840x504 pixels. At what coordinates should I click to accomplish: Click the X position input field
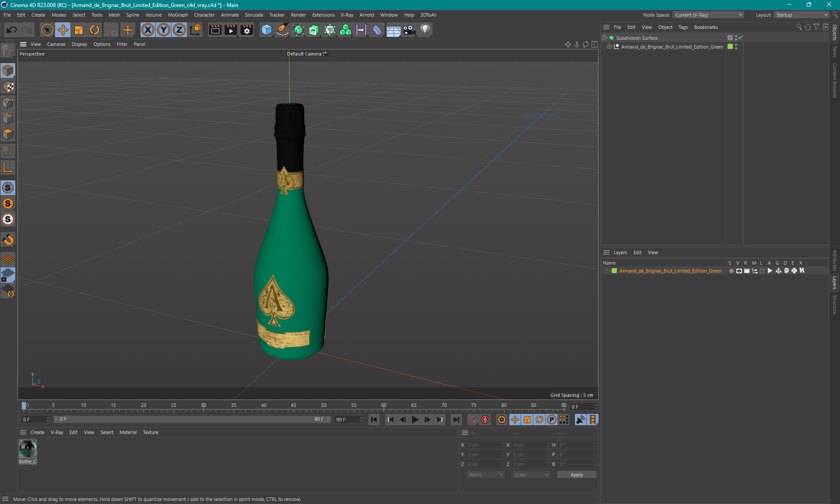(x=485, y=445)
